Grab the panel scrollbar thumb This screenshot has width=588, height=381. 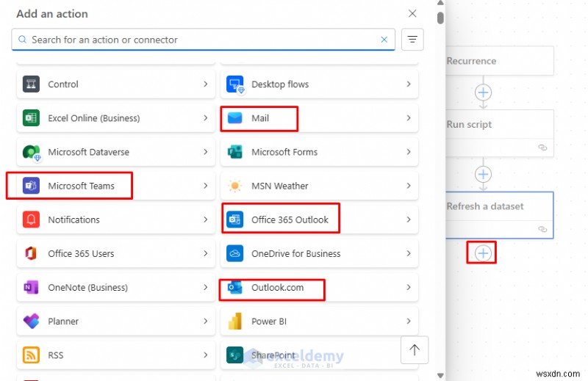pos(440,18)
